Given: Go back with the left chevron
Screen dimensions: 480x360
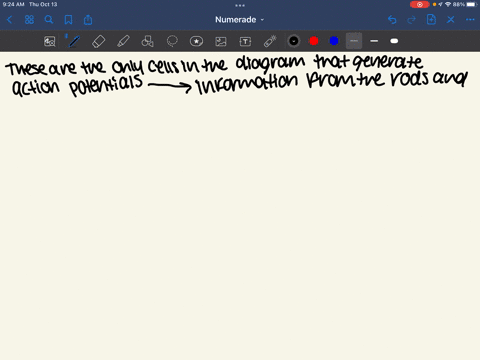Looking at the screenshot, I should (9, 20).
